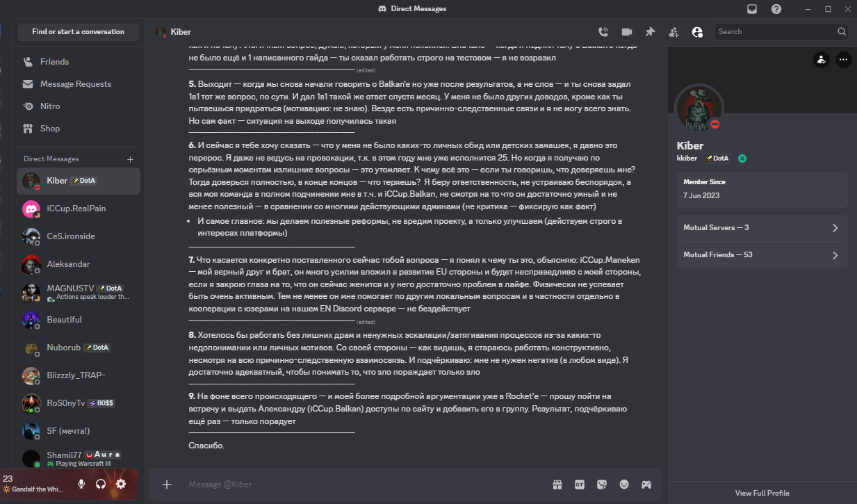Click the Message @Kiber input field

pos(361,485)
